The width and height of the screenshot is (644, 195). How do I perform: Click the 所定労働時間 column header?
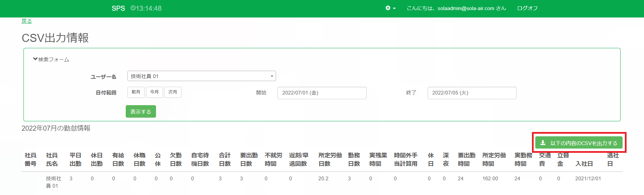pyautogui.click(x=494, y=159)
